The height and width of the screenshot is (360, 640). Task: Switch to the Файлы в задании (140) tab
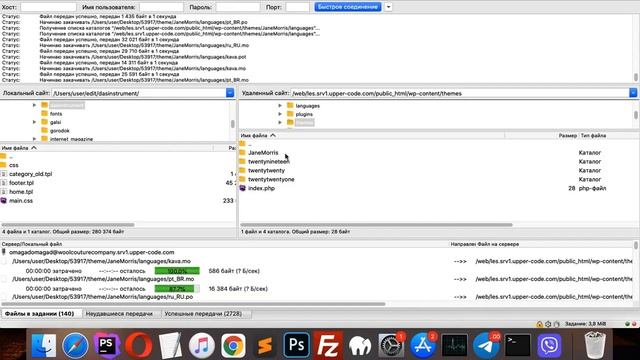[x=40, y=313]
